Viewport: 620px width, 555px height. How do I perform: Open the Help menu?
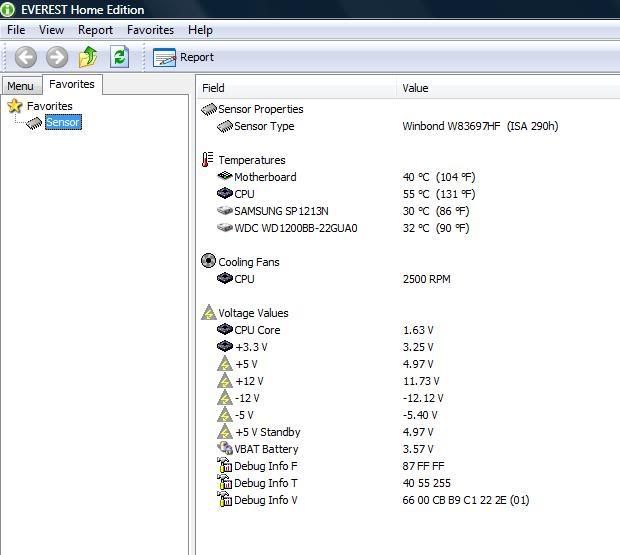[200, 30]
